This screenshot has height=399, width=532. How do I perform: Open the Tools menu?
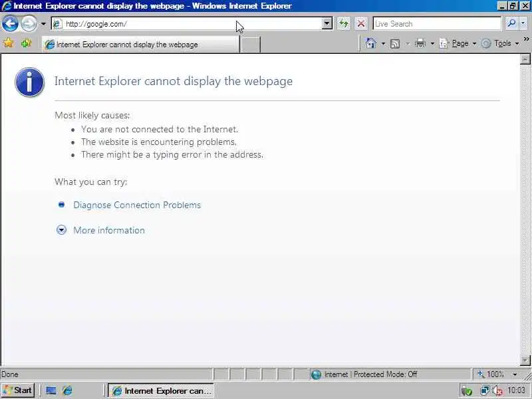click(x=500, y=43)
